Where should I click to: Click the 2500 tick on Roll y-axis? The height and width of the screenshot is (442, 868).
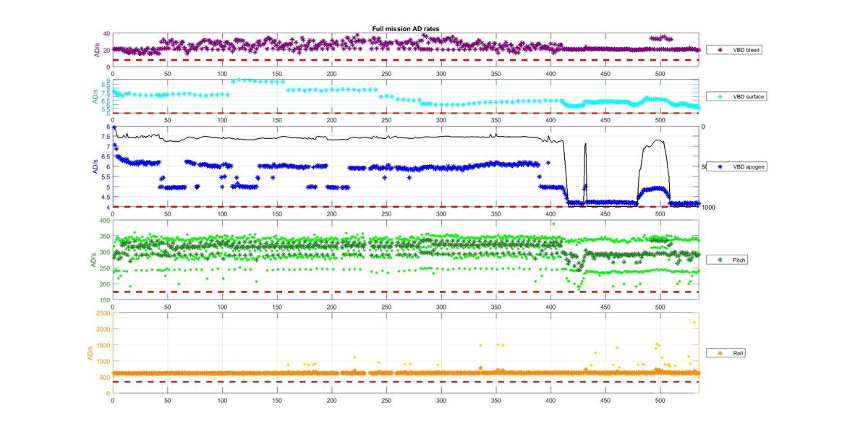(x=103, y=313)
